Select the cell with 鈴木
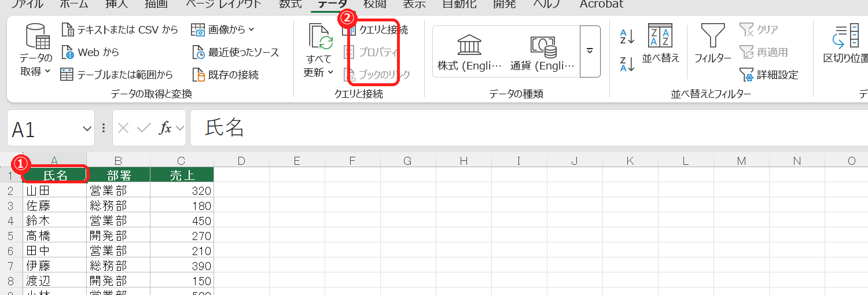This screenshot has width=868, height=295. tap(55, 220)
